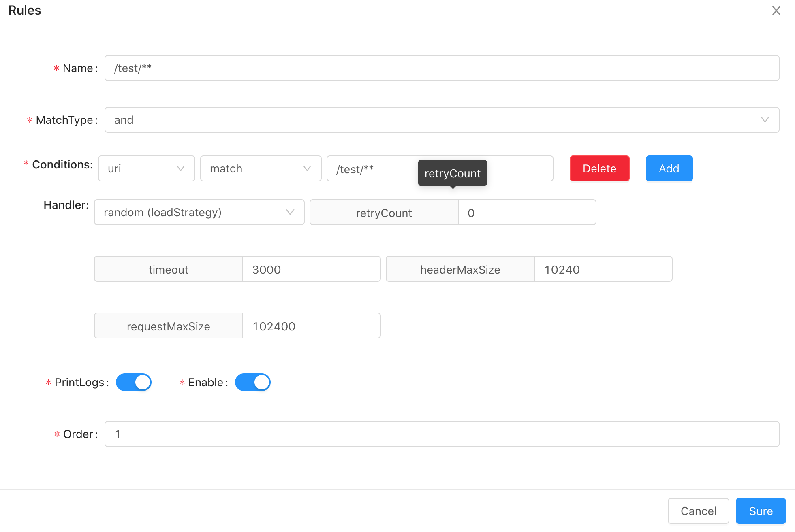The height and width of the screenshot is (532, 795).
Task: Click the condition value field /test/**
Action: tap(373, 169)
